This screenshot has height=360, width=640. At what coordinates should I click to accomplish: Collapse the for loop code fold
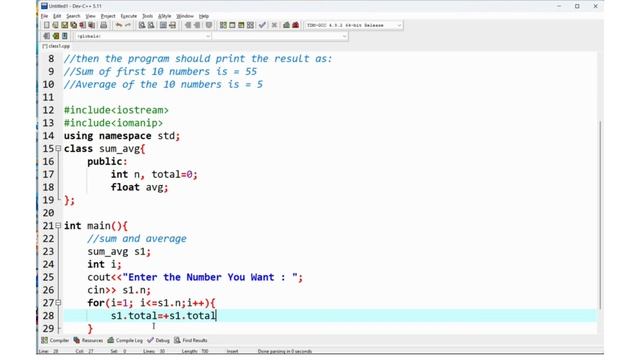pyautogui.click(x=58, y=302)
